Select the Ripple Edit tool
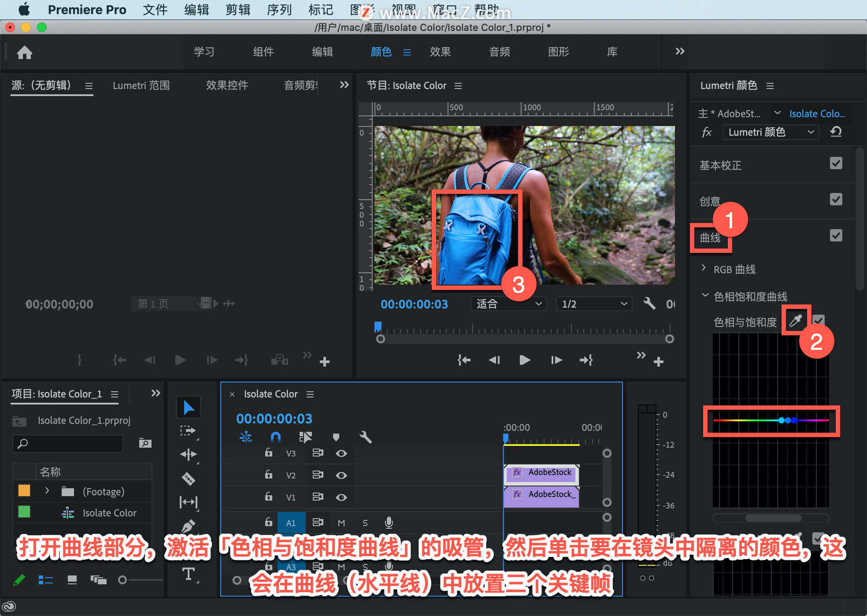Viewport: 867px width, 616px height. [x=188, y=454]
